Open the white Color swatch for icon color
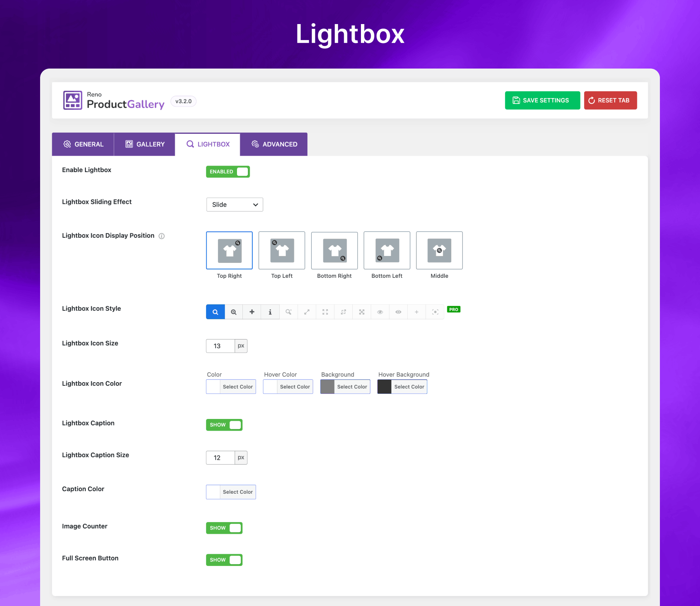The width and height of the screenshot is (700, 606). [213, 387]
